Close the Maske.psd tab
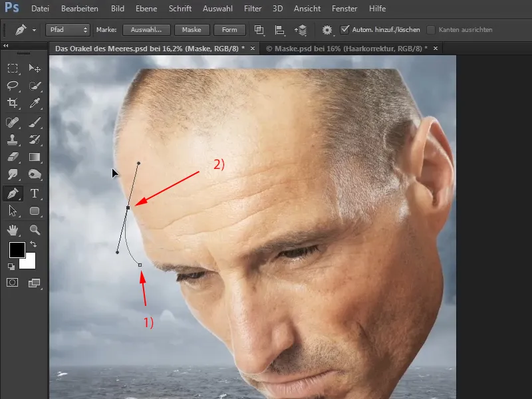The height and width of the screenshot is (399, 532). (x=436, y=49)
